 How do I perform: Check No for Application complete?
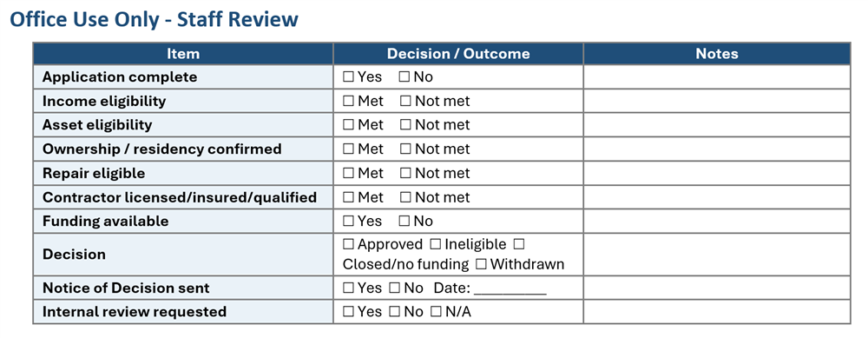coord(404,77)
